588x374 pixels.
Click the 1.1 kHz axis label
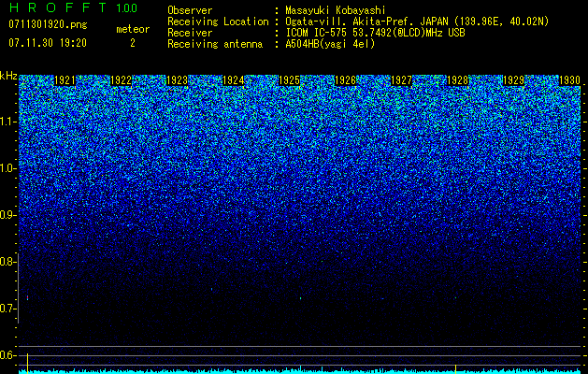pyautogui.click(x=8, y=122)
